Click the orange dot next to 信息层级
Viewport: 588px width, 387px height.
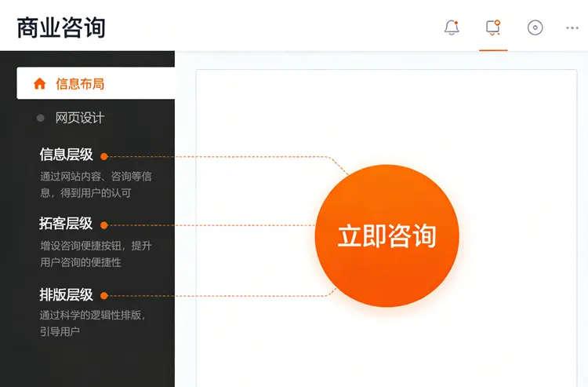coord(103,156)
